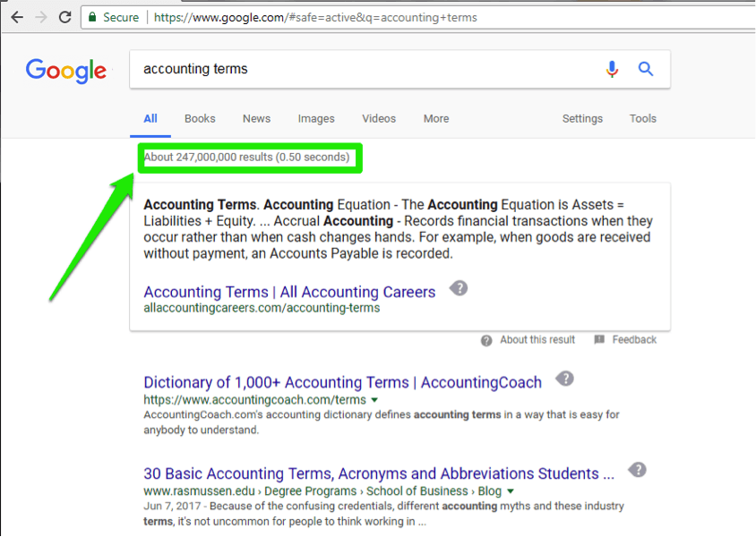The height and width of the screenshot is (537, 756).
Task: Open Dictionary of 1,000+ Accounting Terms link
Action: [342, 382]
